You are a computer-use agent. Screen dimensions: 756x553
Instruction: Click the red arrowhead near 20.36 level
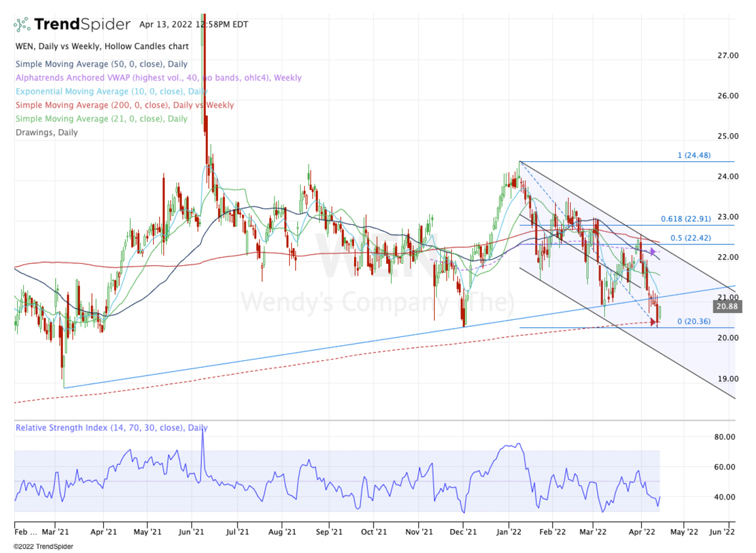tap(653, 322)
